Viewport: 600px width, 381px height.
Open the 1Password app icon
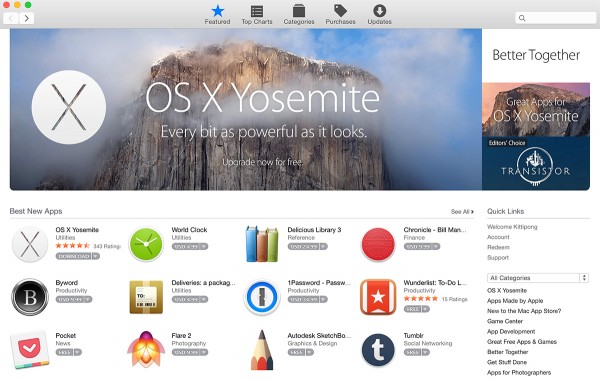262,297
